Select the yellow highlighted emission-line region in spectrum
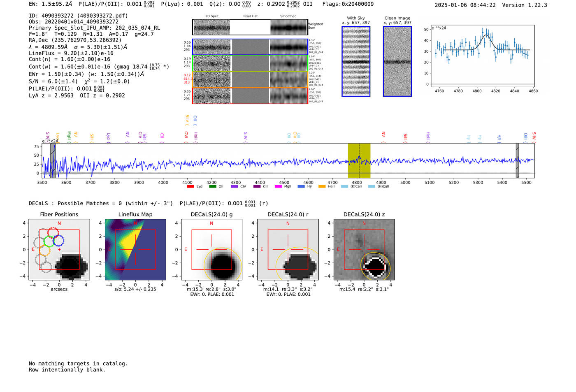Viewport: 576px width, 392px height. [x=359, y=160]
